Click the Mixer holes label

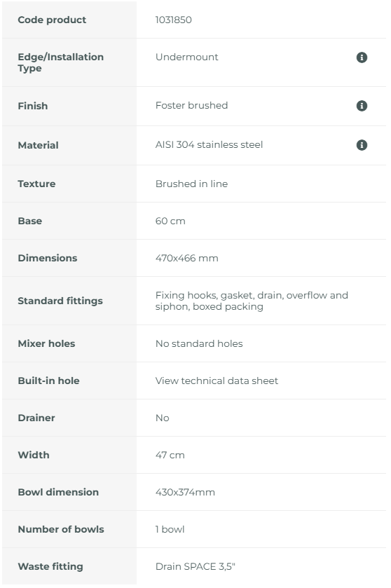point(46,343)
